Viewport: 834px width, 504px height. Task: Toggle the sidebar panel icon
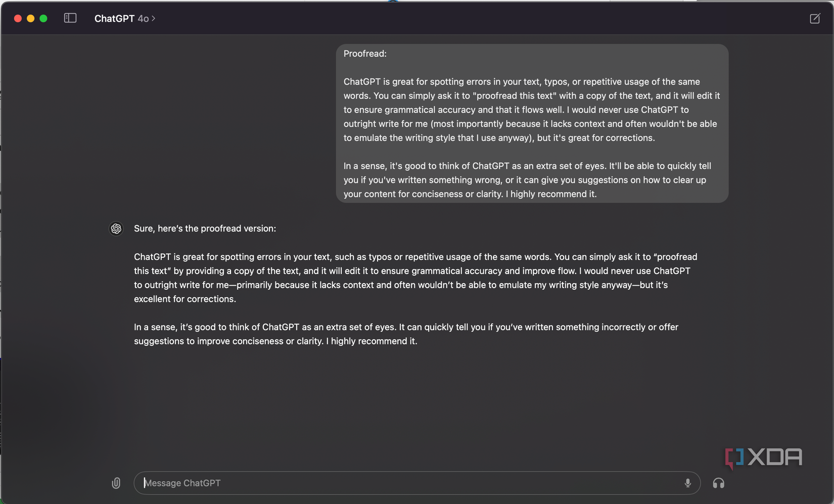[x=70, y=18]
